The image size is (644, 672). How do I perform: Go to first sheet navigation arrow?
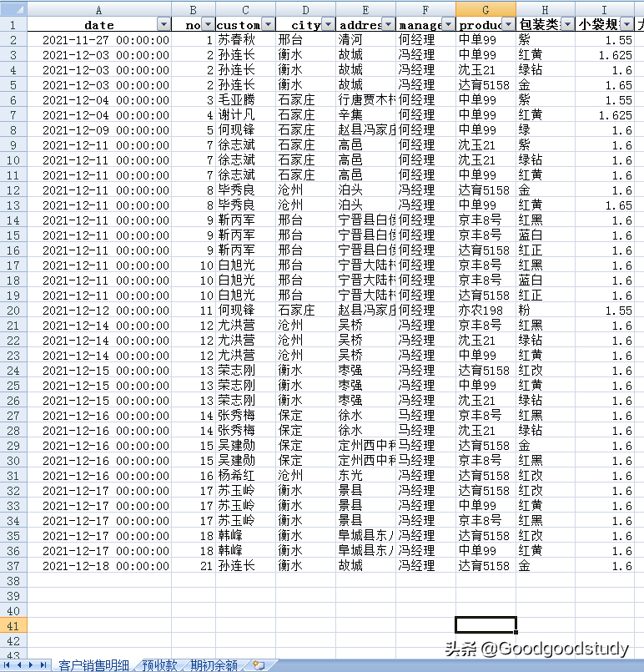click(x=7, y=665)
